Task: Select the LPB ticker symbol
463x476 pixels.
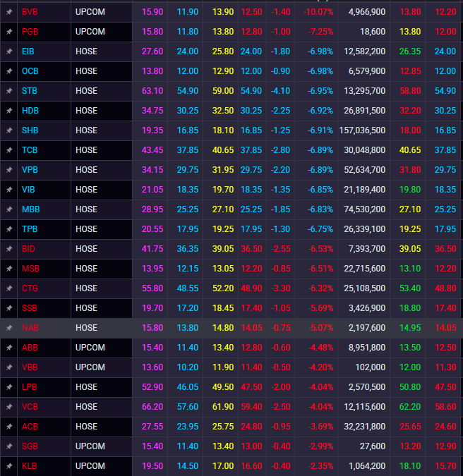Action: (x=30, y=387)
